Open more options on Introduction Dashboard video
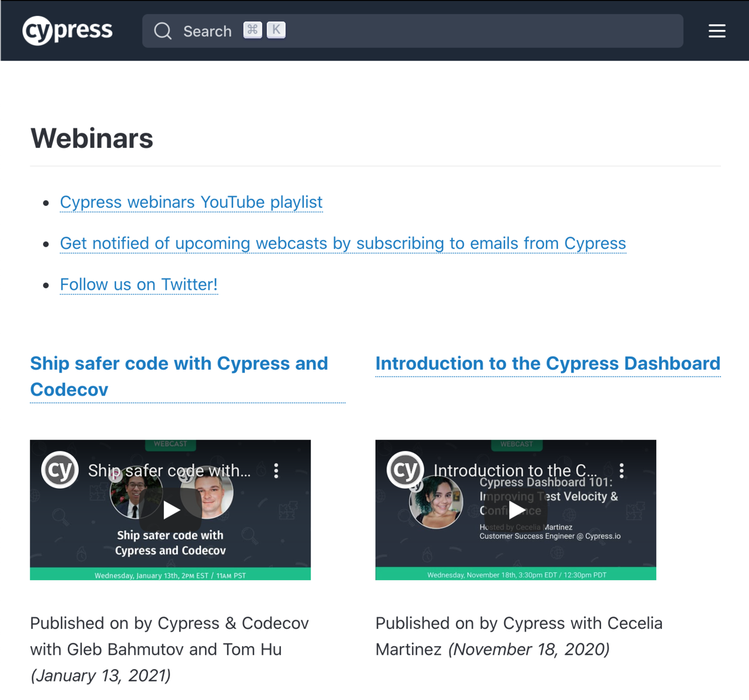The width and height of the screenshot is (749, 700). coord(622,470)
